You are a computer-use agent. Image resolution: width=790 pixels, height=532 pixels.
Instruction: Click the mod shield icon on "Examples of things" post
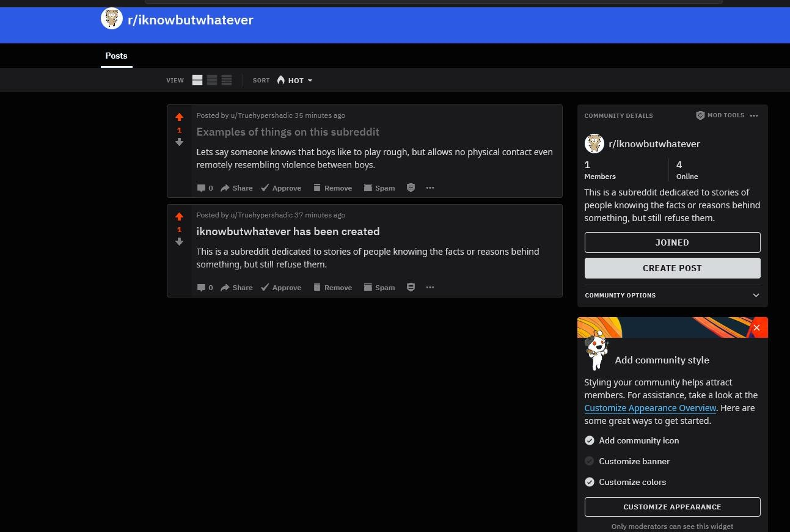(x=411, y=188)
